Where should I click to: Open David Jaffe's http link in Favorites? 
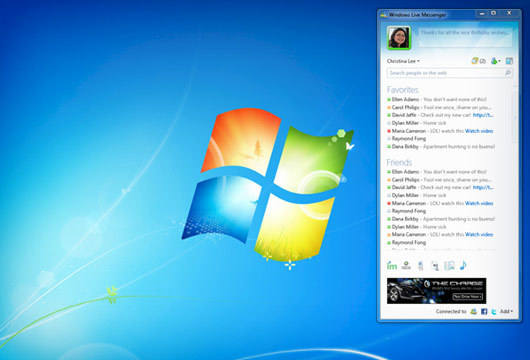pyautogui.click(x=483, y=115)
